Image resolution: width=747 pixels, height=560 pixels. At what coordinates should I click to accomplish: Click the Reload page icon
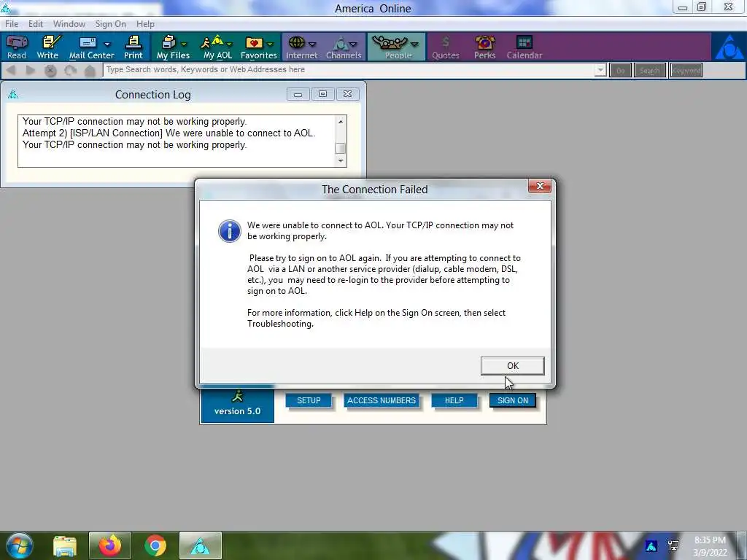point(70,71)
